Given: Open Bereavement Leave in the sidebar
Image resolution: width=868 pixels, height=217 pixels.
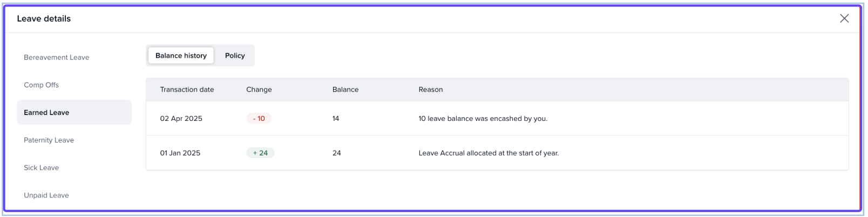Looking at the screenshot, I should click(x=56, y=57).
